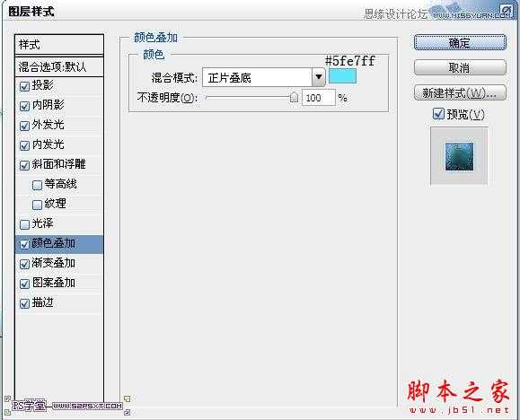Click the 新建样式(W)... button

coord(460,92)
